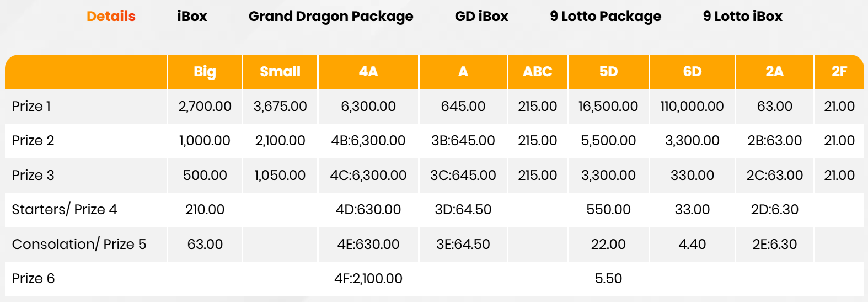Click the 2A column header

[x=774, y=72]
